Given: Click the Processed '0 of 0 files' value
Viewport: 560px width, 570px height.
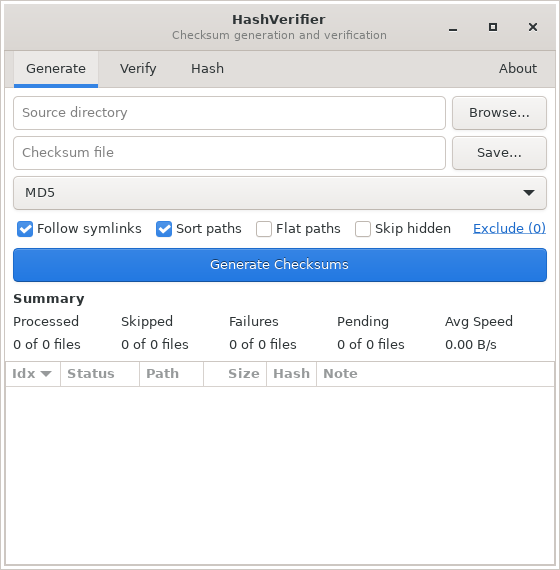Looking at the screenshot, I should pyautogui.click(x=47, y=344).
